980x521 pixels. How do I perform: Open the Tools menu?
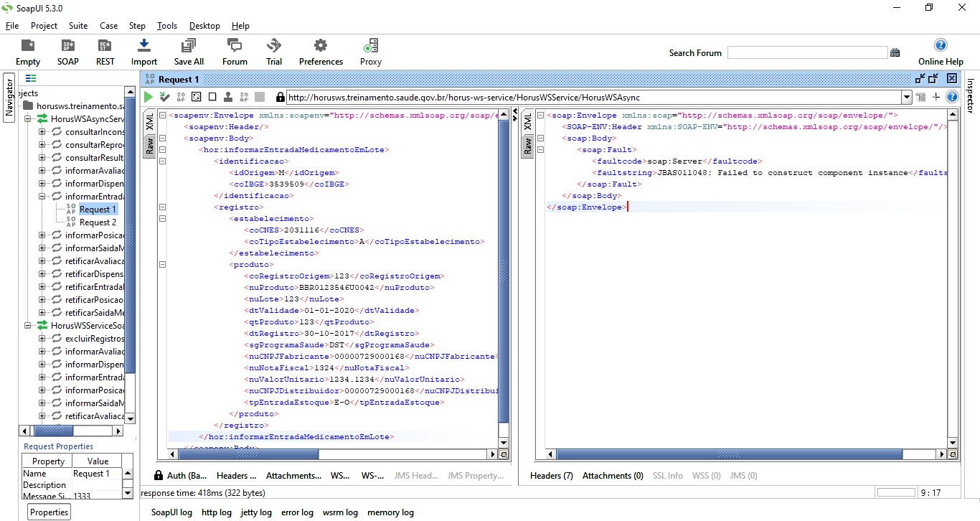pos(166,25)
